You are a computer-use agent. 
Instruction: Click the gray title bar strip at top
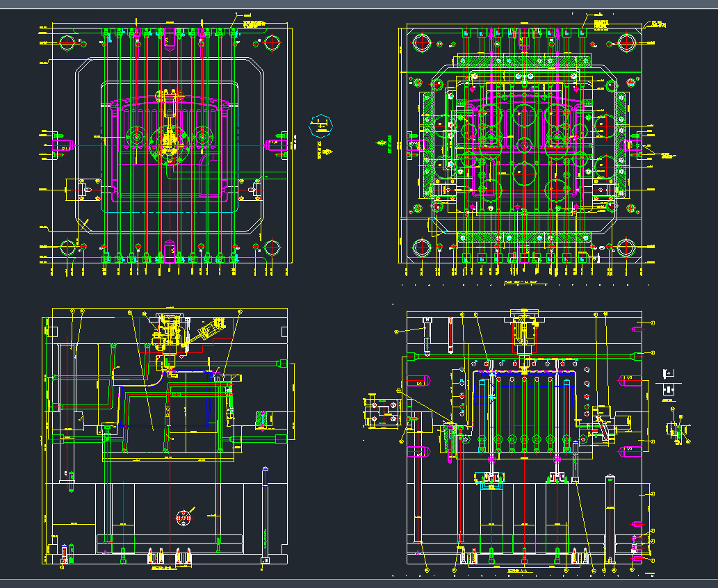point(359,4)
